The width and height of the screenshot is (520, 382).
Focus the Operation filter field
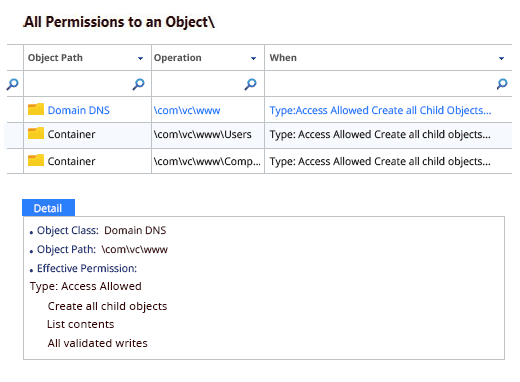click(x=208, y=84)
